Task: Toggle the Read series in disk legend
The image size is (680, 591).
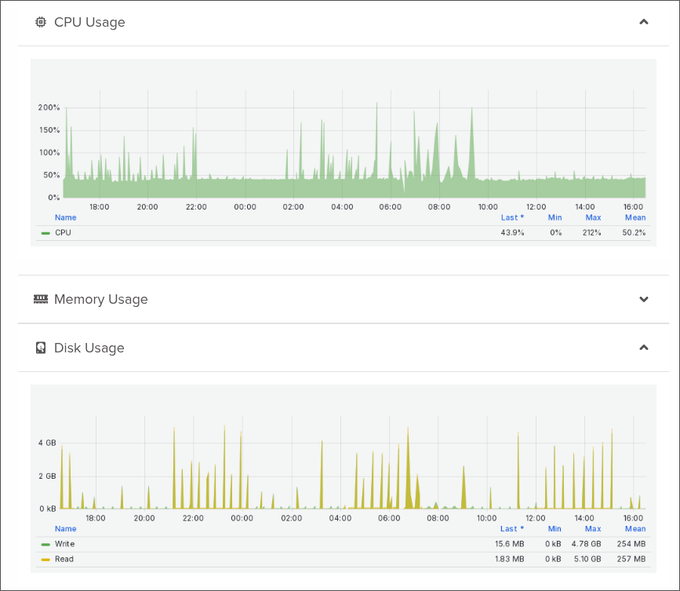Action: point(64,559)
